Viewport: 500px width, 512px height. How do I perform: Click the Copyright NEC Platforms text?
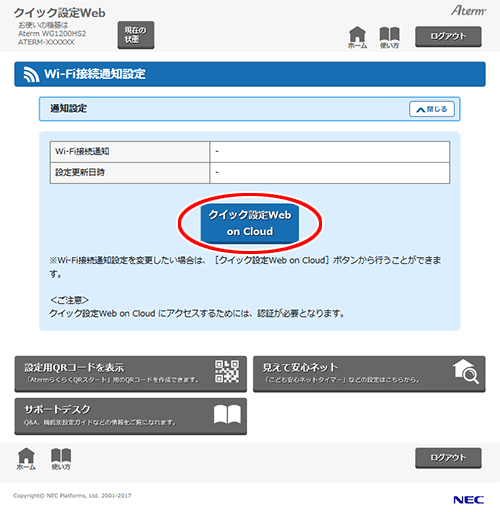tap(72, 496)
